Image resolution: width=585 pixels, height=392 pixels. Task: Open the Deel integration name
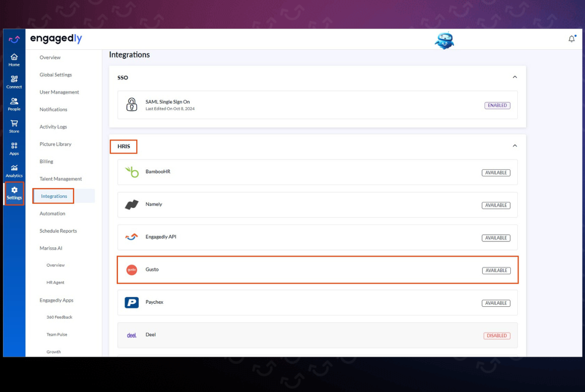(150, 335)
